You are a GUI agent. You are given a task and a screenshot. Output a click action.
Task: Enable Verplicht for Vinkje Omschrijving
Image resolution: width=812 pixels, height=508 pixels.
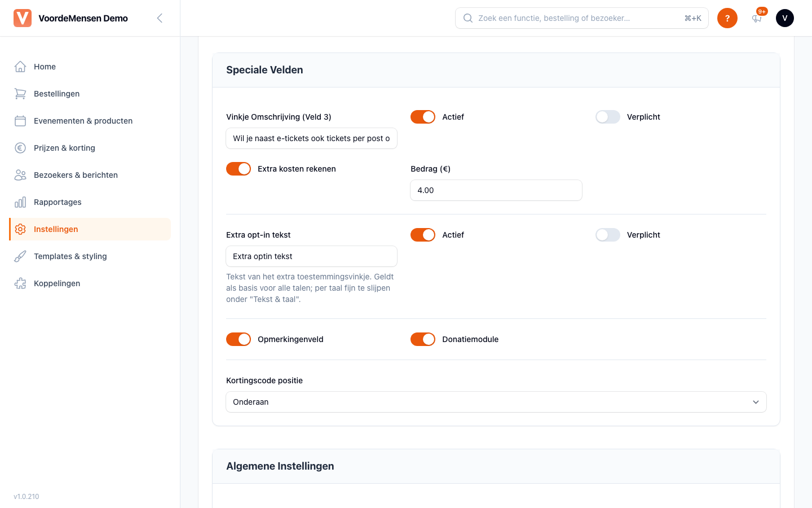coord(608,117)
